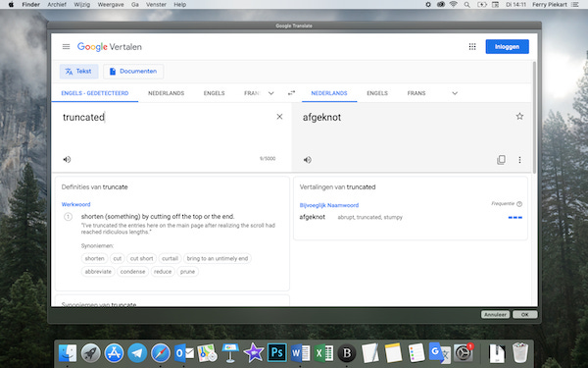Click the Annuleer button
The height and width of the screenshot is (368, 588).
tap(495, 315)
